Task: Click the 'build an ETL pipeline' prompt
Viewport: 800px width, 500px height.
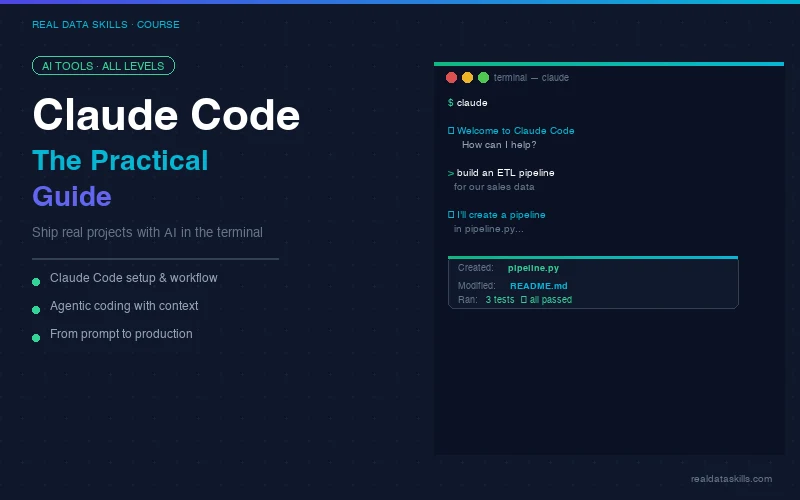Action: (x=505, y=172)
